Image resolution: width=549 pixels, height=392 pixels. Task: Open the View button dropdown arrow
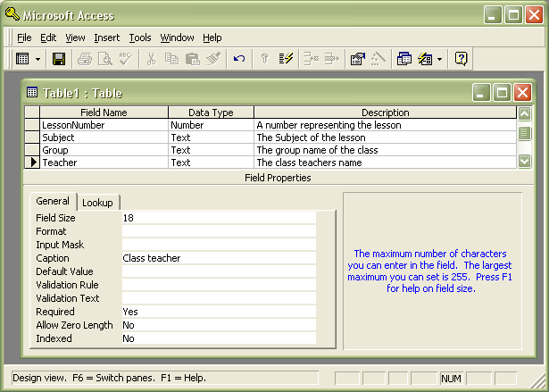(x=37, y=59)
